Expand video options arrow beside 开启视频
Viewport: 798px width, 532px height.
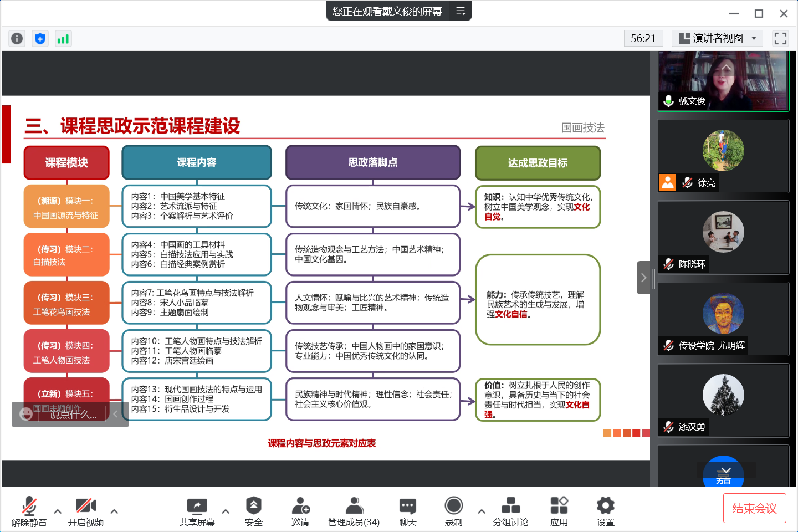(114, 511)
